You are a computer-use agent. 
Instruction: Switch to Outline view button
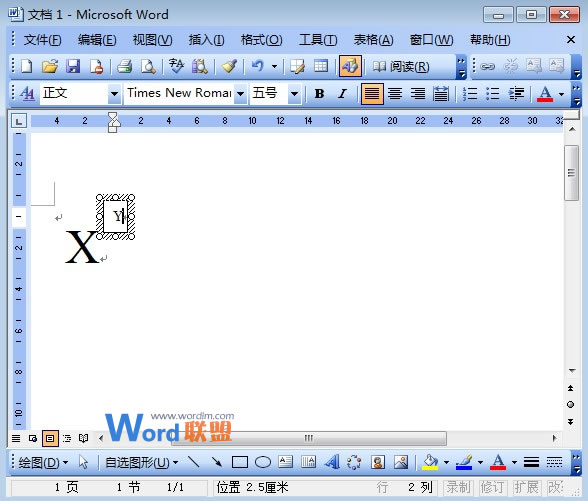67,438
